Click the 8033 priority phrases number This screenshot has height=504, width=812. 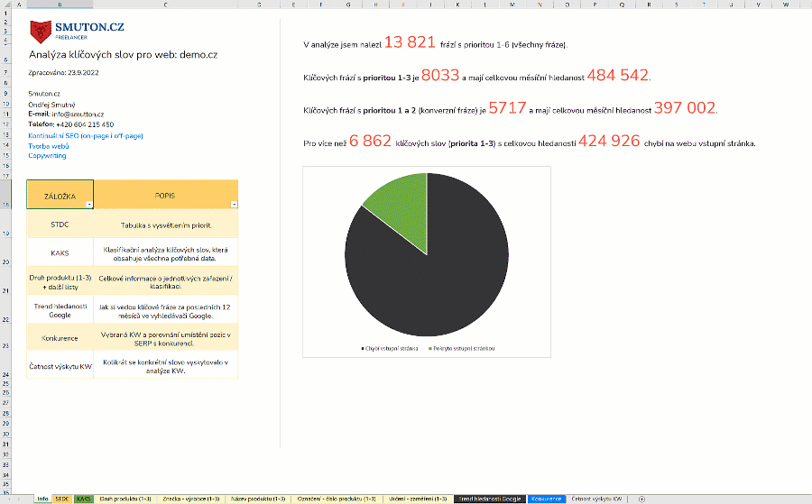[x=440, y=75]
